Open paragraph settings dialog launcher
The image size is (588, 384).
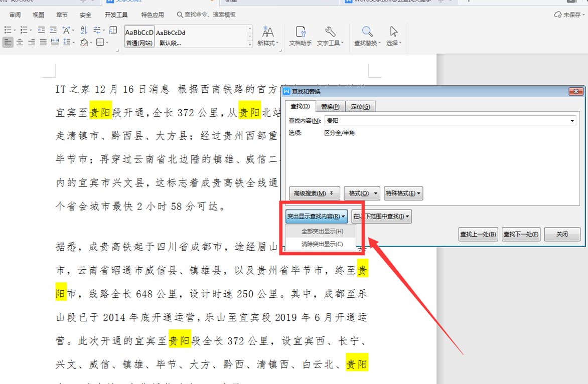[x=117, y=50]
